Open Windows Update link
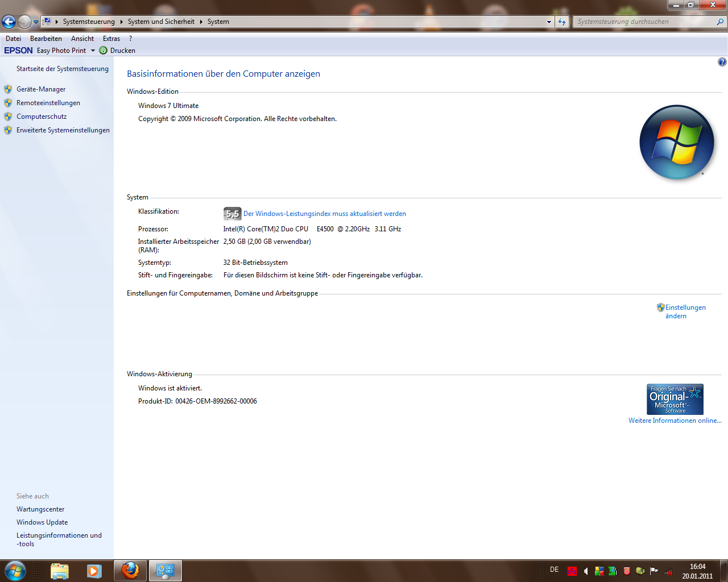The width and height of the screenshot is (728, 582). [x=42, y=522]
